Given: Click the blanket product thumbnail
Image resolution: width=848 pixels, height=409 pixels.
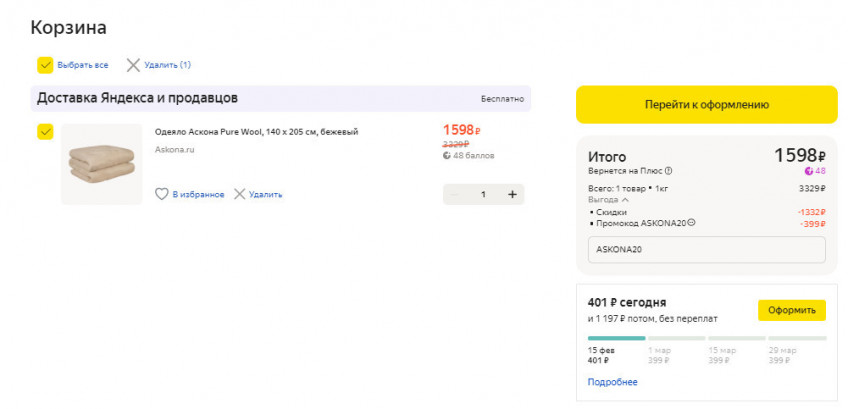Looking at the screenshot, I should click(x=101, y=164).
